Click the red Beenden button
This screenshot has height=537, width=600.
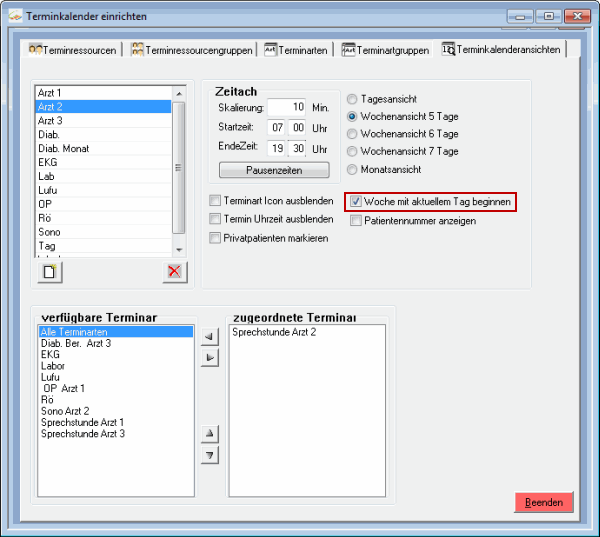click(x=544, y=502)
